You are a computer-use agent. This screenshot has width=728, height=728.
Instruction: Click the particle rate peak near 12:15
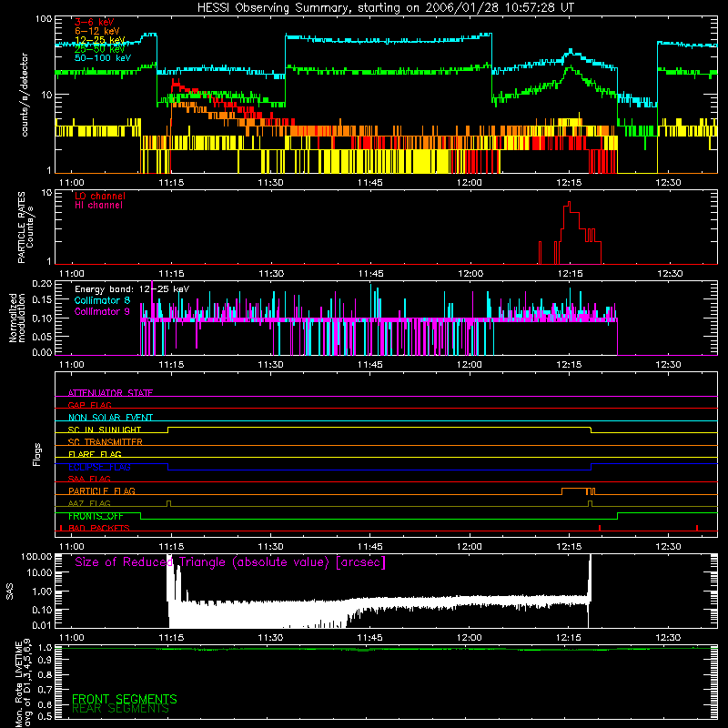point(570,204)
